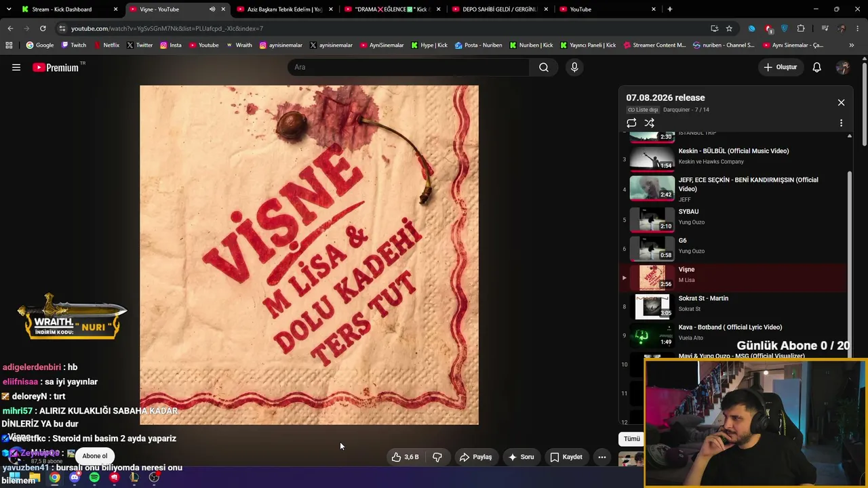Open playlist more options menu

(841, 123)
